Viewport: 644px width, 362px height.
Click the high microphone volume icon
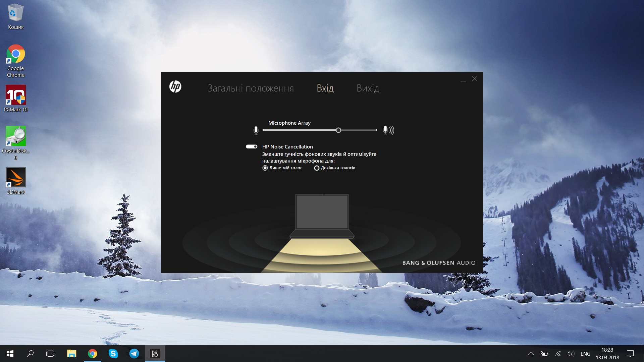[x=388, y=130]
